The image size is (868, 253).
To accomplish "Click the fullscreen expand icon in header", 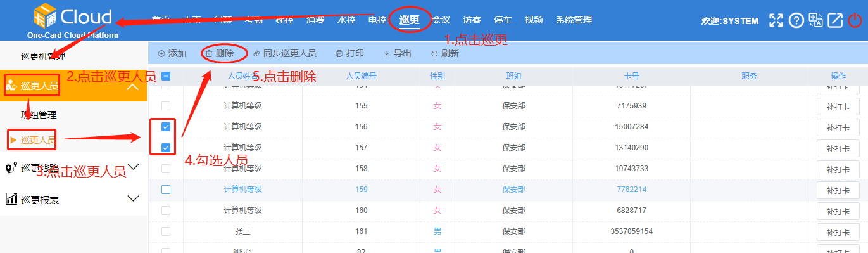I will click(776, 20).
